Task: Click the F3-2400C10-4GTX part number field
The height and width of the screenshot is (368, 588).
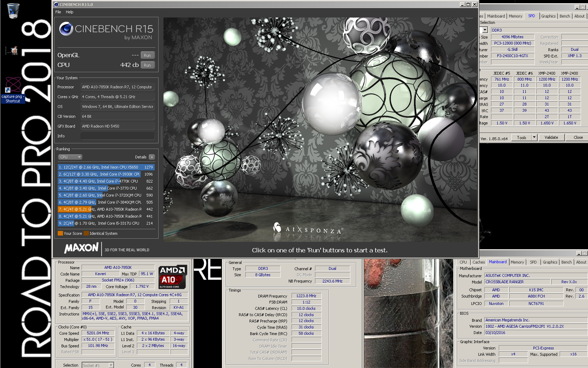Action: (512, 56)
